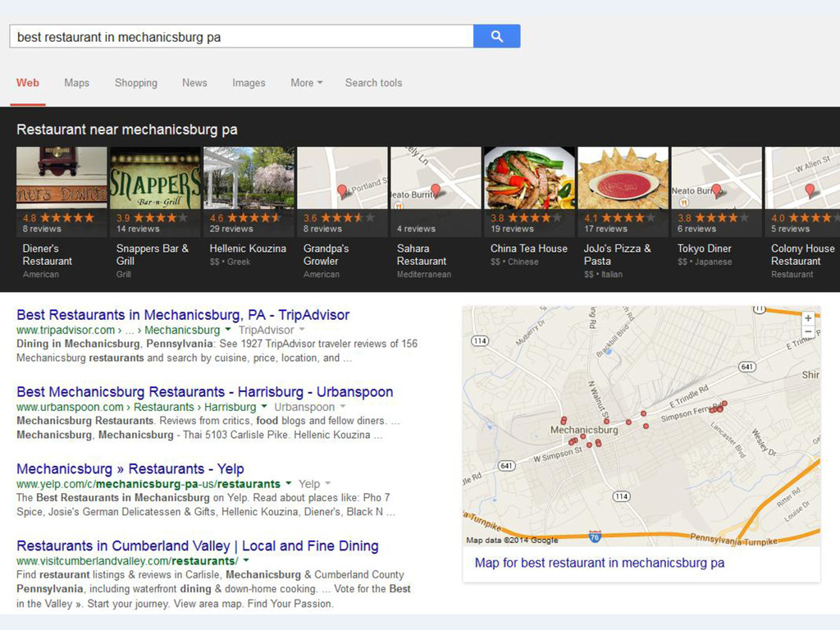Viewport: 840px width, 630px height.
Task: Click China Tea House 3.8 star rating
Action: pos(526,217)
